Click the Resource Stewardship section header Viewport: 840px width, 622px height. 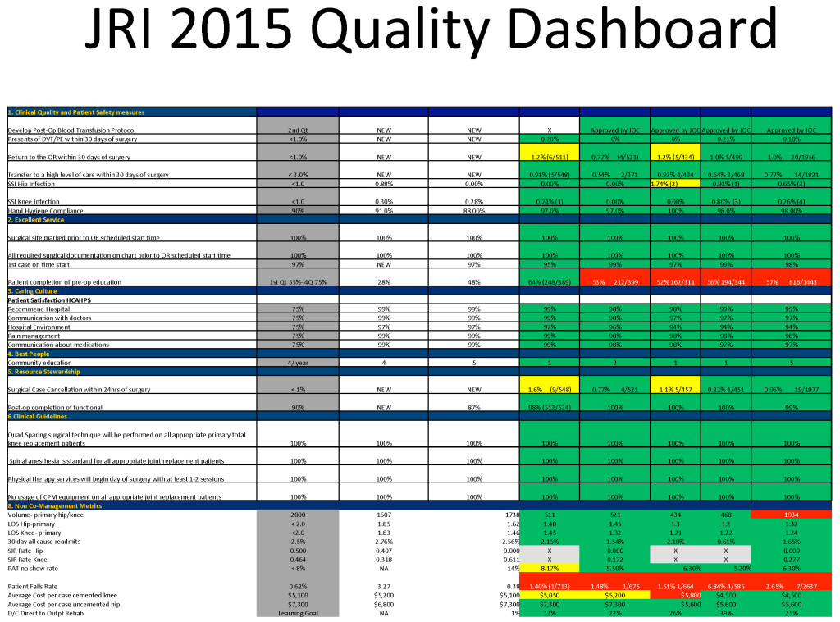[47, 371]
